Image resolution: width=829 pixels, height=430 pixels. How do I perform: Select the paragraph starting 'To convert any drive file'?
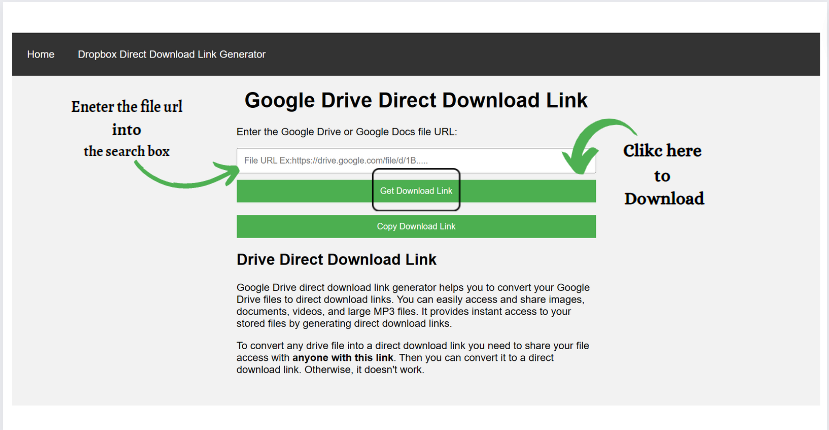[413, 358]
